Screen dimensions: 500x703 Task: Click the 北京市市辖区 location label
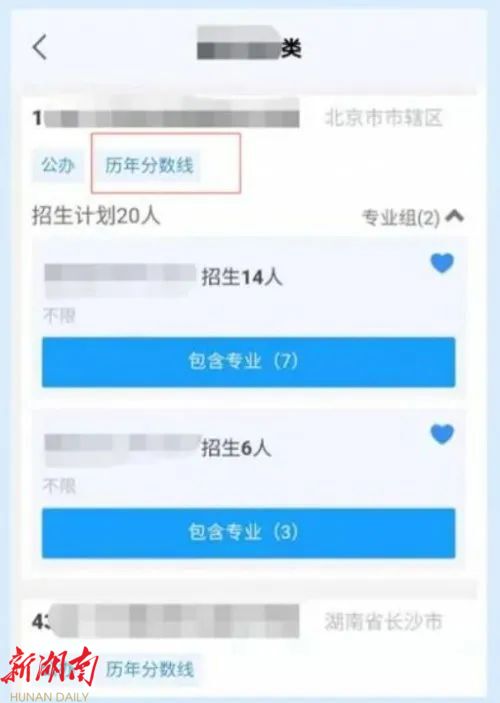383,118
